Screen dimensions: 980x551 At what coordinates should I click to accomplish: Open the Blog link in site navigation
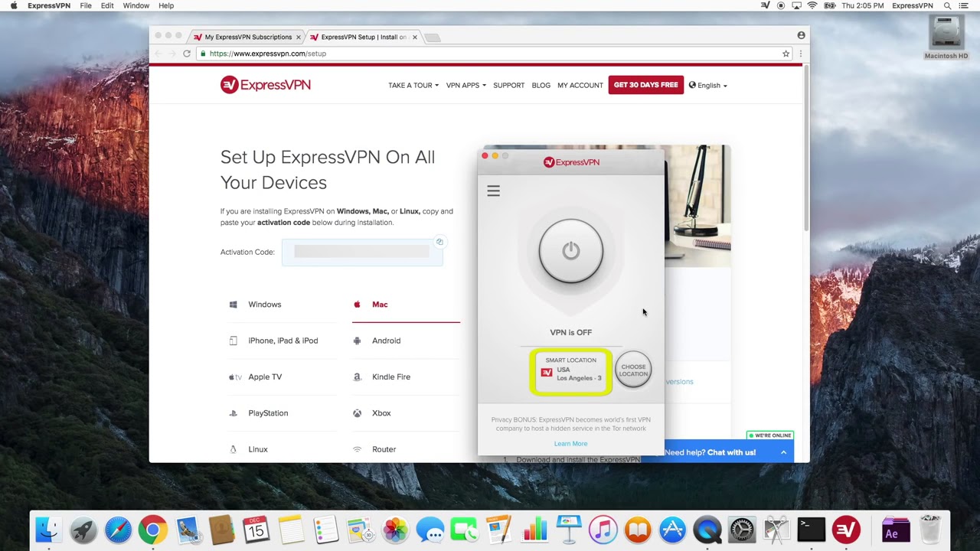(x=541, y=85)
